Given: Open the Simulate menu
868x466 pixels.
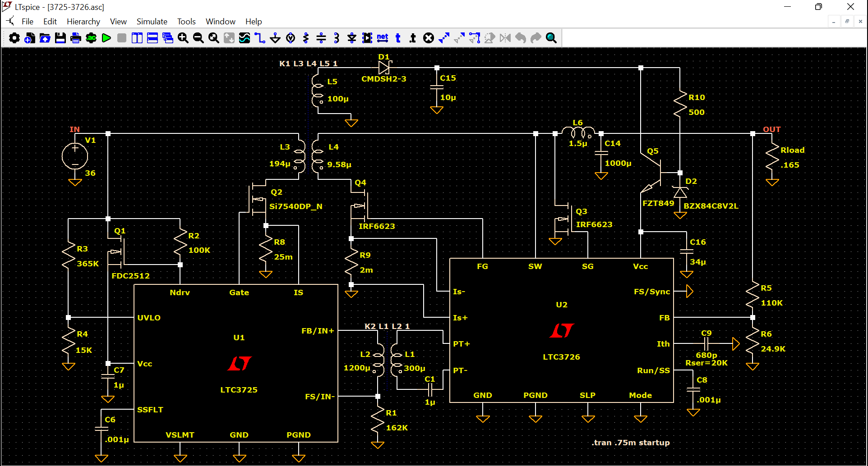Looking at the screenshot, I should (152, 22).
